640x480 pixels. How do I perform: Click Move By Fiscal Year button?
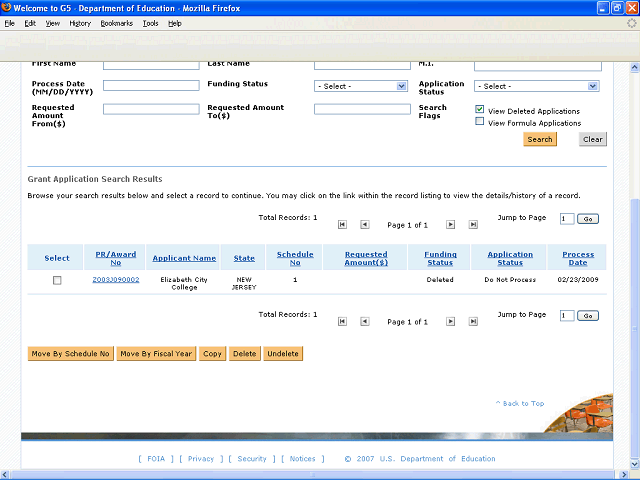point(156,353)
